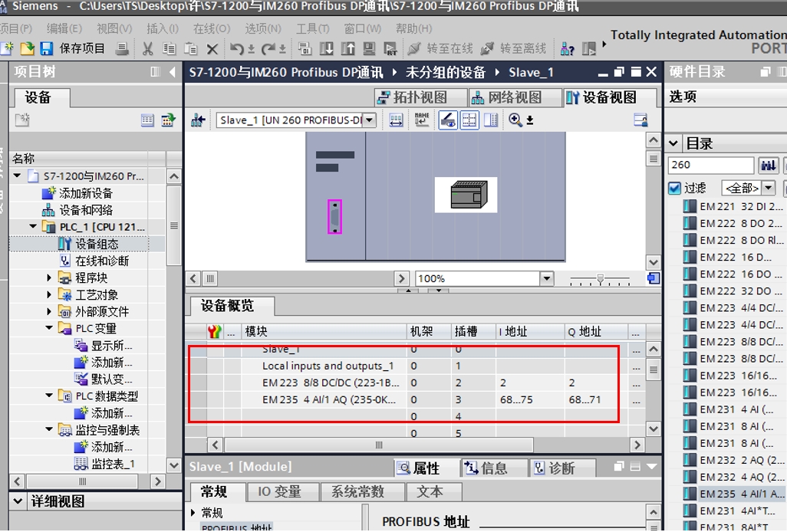The width and height of the screenshot is (787, 532).
Task: Switch to the Network view tab
Action: tap(506, 97)
